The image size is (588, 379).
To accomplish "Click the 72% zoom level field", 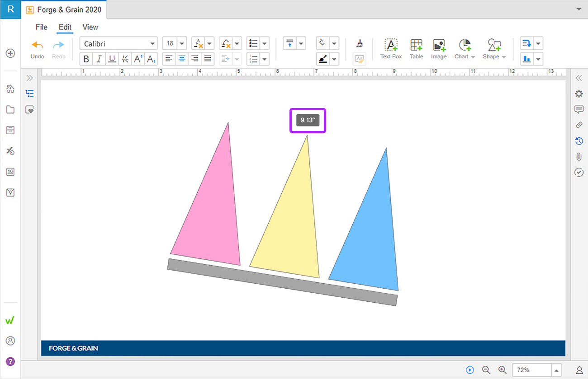I will tap(531, 370).
